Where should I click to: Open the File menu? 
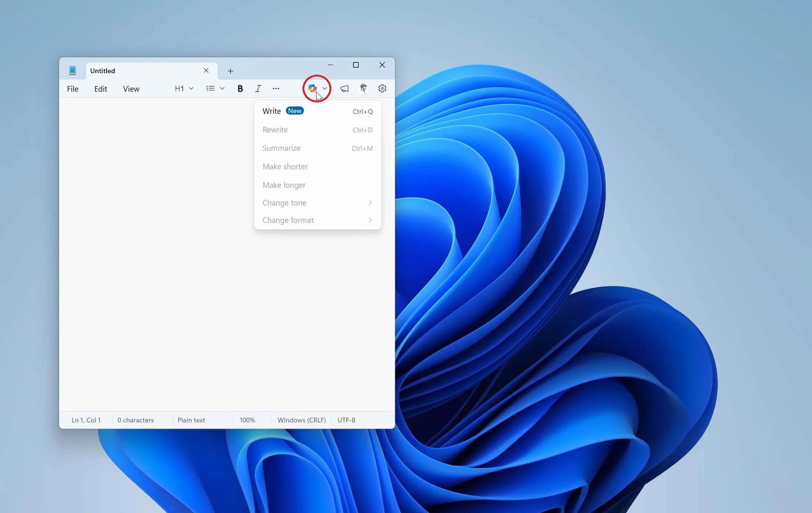(x=72, y=89)
